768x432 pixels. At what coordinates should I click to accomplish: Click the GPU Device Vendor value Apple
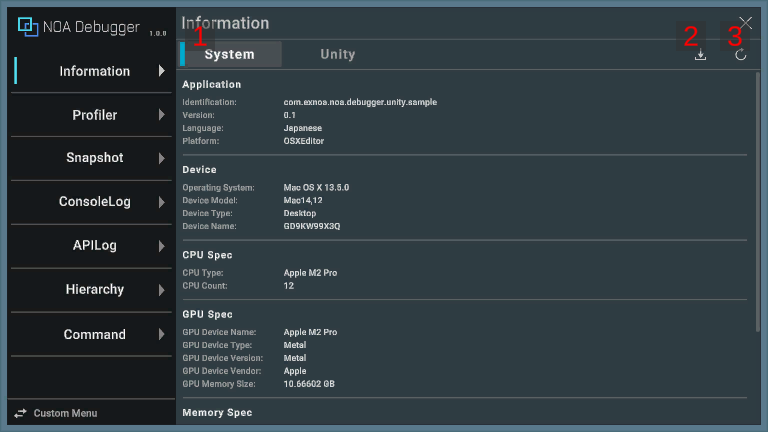point(295,371)
